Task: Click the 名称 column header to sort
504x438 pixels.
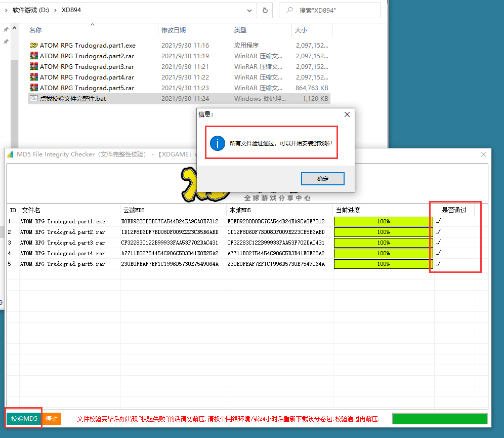Action: (x=35, y=30)
